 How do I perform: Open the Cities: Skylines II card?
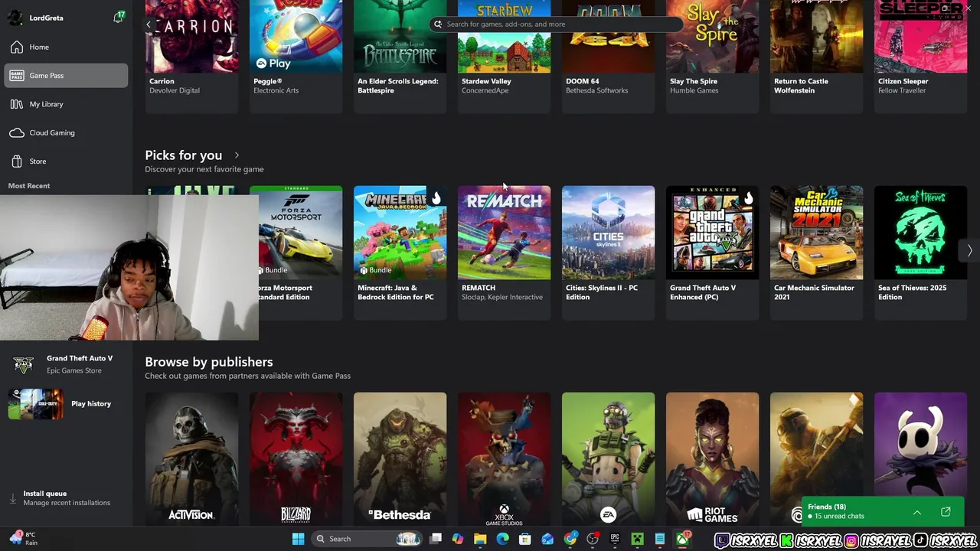pyautogui.click(x=608, y=251)
